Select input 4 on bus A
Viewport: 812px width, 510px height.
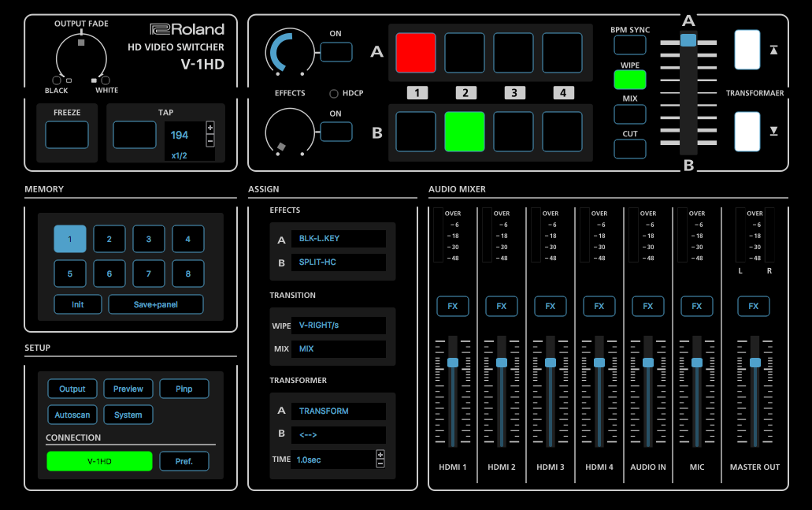[562, 52]
